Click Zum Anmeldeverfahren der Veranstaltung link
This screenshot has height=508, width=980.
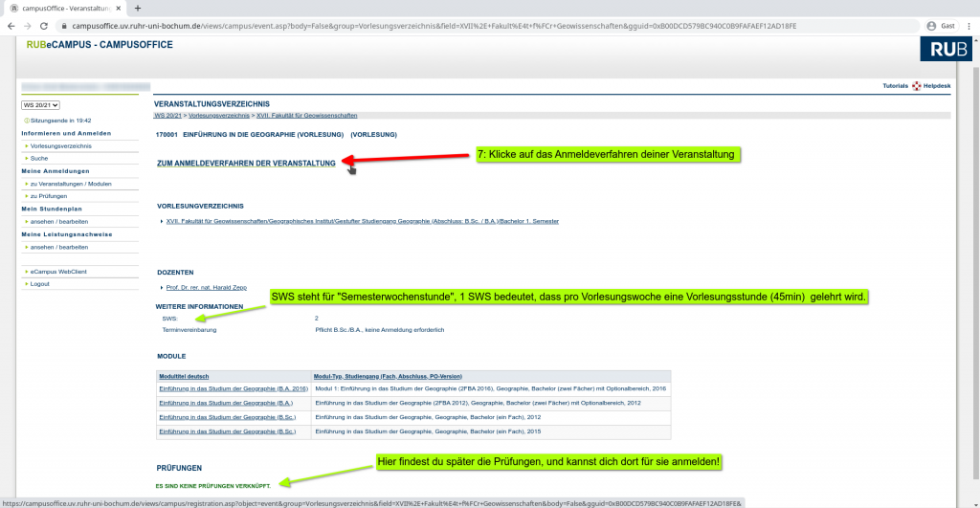[x=246, y=164]
